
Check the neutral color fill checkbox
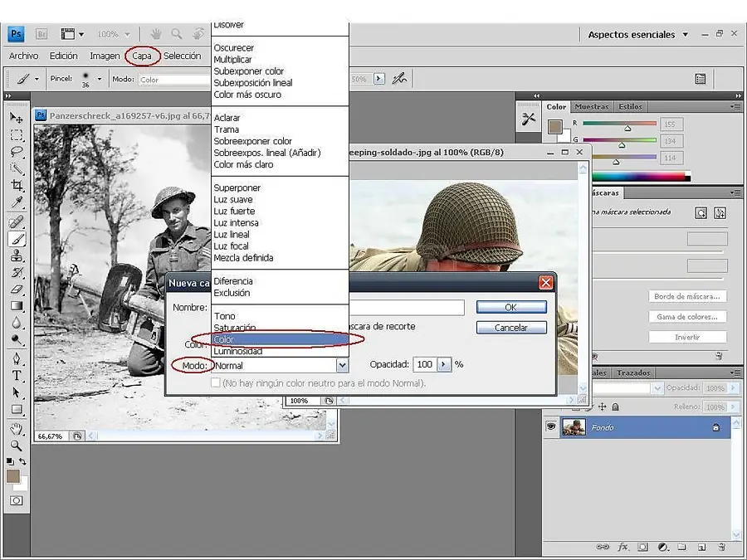tap(216, 383)
